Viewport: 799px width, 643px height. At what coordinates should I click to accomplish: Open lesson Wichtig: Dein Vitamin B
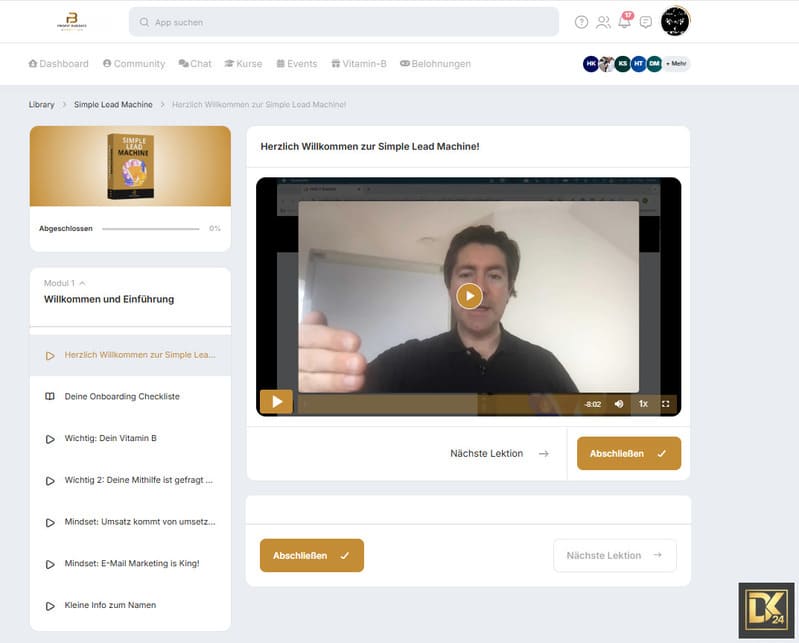click(130, 438)
